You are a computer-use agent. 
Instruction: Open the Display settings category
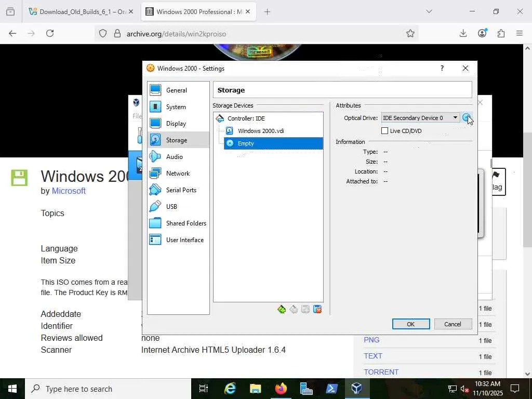[x=178, y=124]
